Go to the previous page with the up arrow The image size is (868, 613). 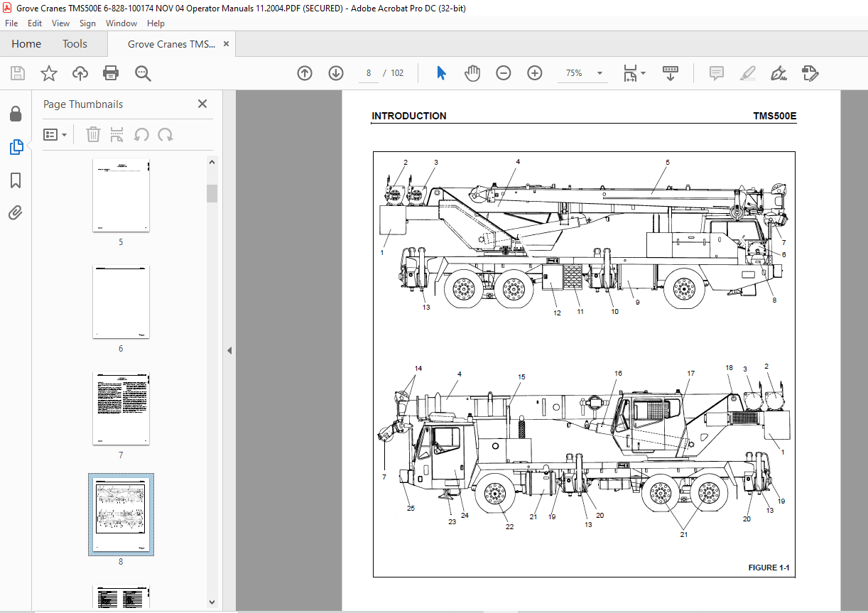coord(305,73)
